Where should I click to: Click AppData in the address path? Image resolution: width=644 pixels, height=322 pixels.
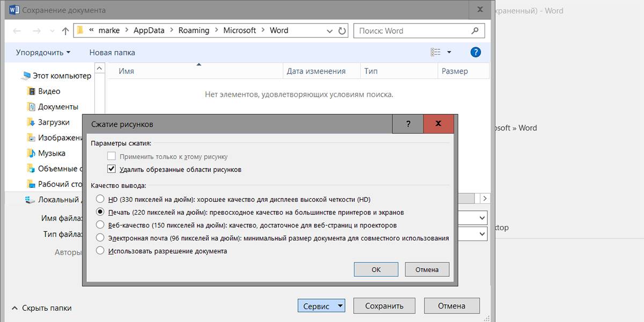[x=149, y=31]
